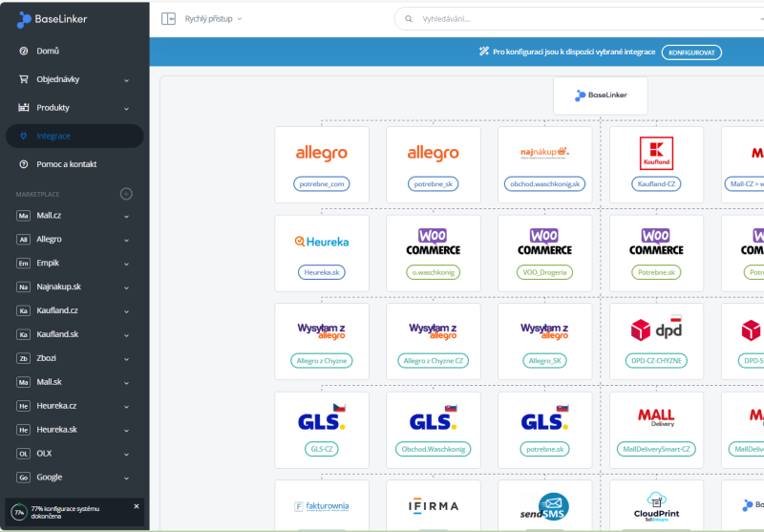Open WooCommerce o.waschkonig logo

[x=434, y=242]
